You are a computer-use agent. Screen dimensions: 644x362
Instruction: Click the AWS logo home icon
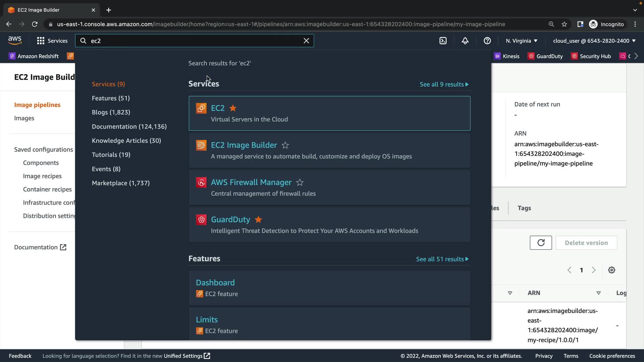(15, 40)
